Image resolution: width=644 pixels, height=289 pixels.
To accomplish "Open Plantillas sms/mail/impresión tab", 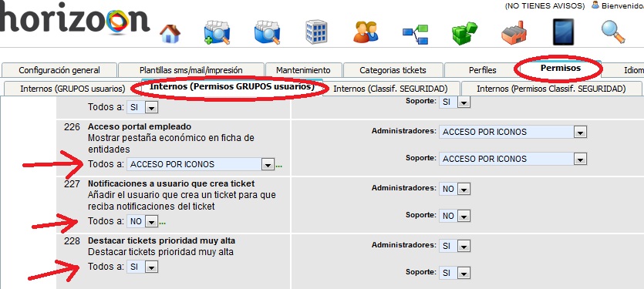I will 191,70.
